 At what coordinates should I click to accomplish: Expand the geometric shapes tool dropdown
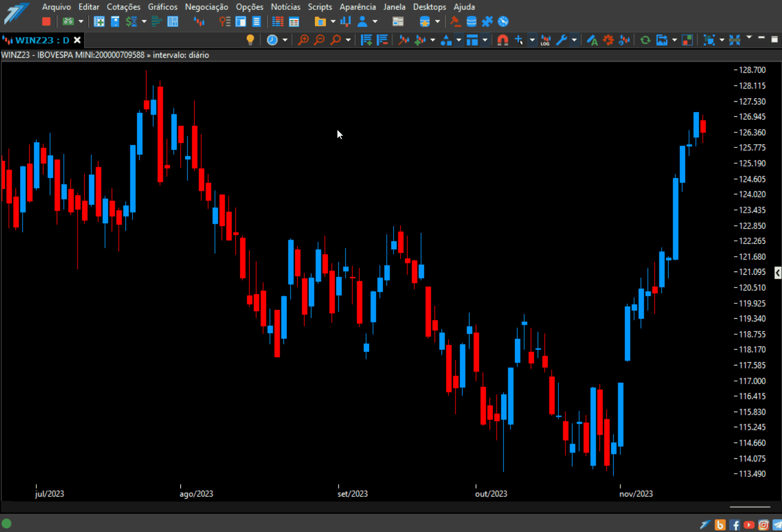pos(459,40)
